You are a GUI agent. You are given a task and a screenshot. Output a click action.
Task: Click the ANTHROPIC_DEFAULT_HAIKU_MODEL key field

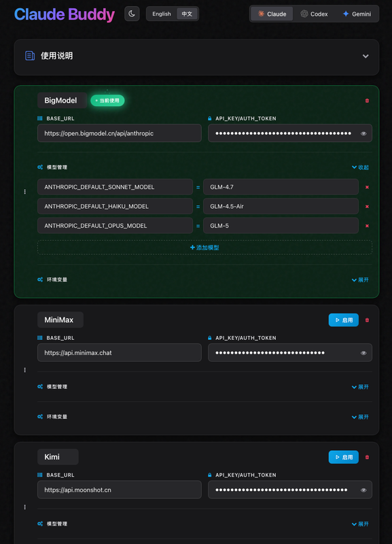tap(115, 207)
